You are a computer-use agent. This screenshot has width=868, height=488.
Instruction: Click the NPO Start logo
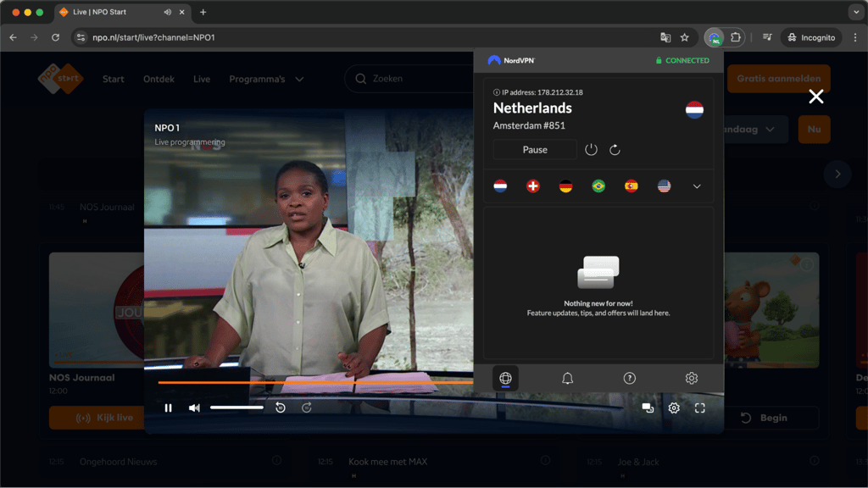tap(60, 79)
